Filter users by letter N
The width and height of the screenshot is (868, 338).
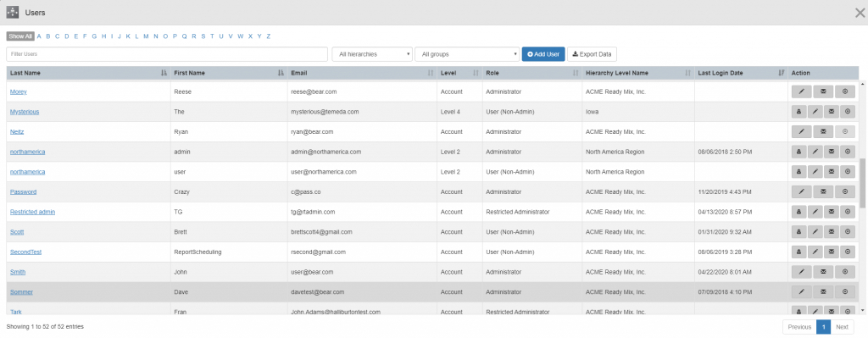click(x=156, y=36)
